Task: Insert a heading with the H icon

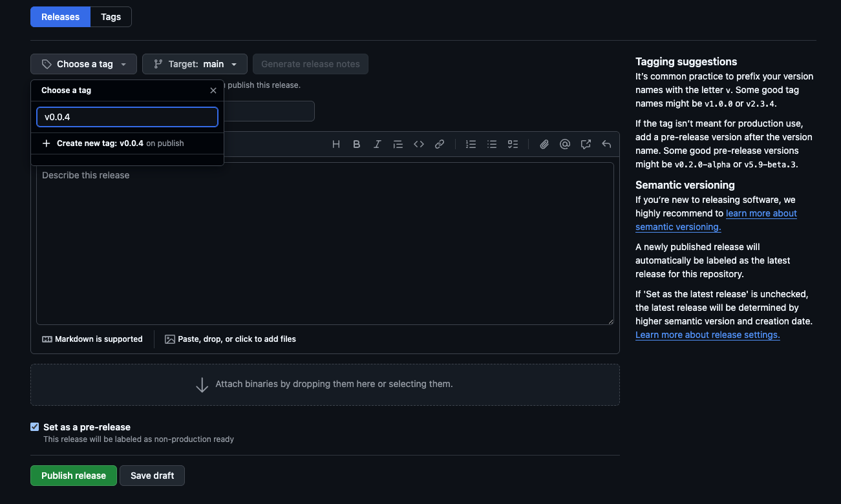Action: (336, 144)
